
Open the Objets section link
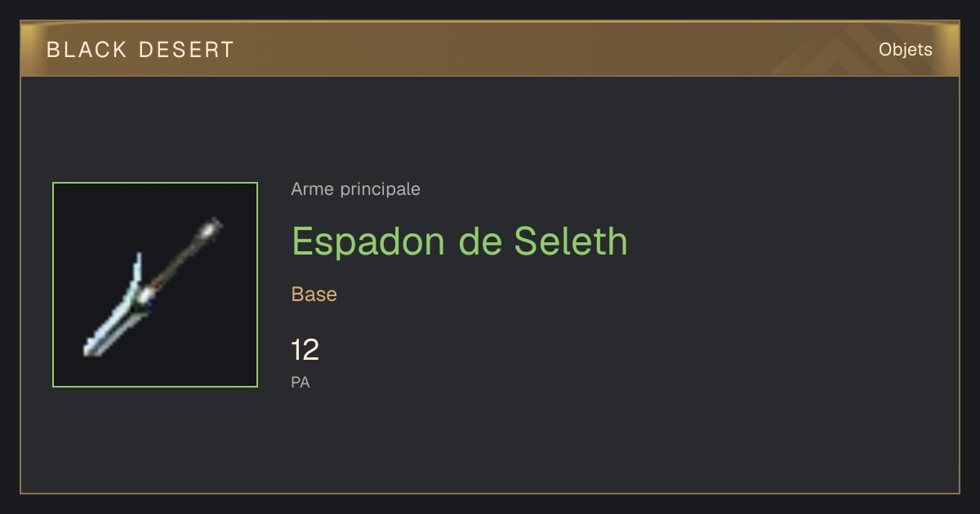[x=905, y=50]
